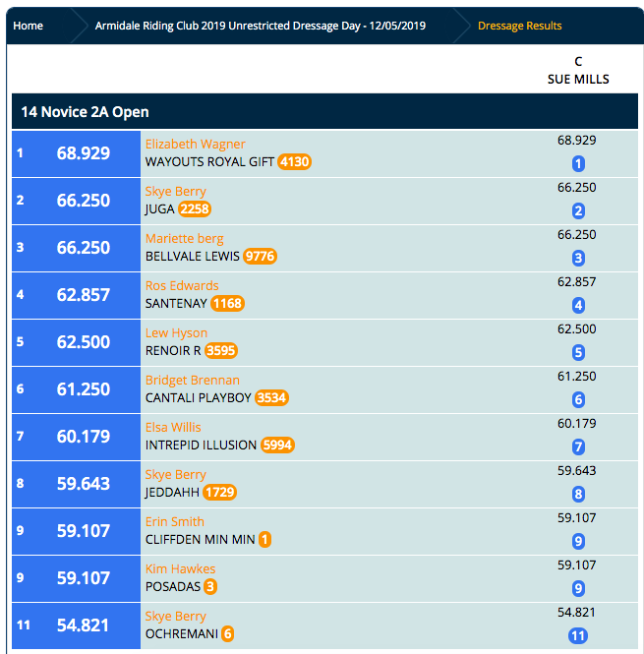Click bridle number badge 9776

coord(260,256)
